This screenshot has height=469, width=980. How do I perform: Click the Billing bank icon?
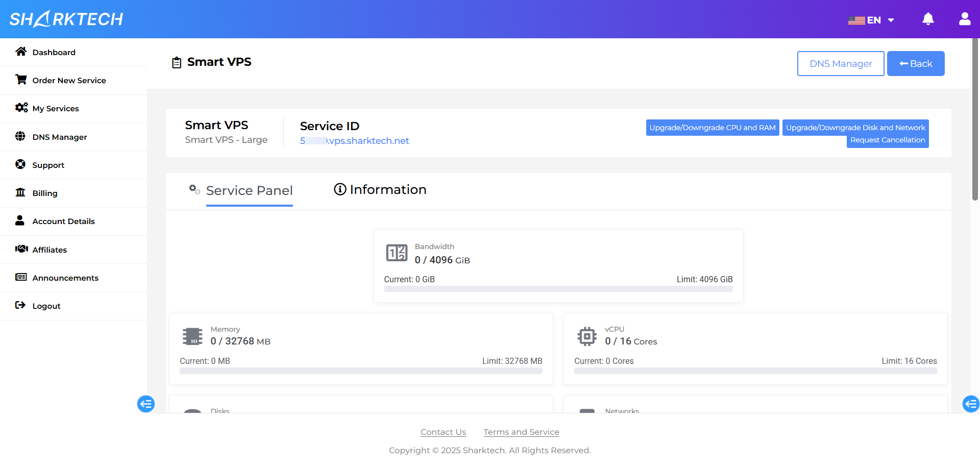pyautogui.click(x=20, y=192)
